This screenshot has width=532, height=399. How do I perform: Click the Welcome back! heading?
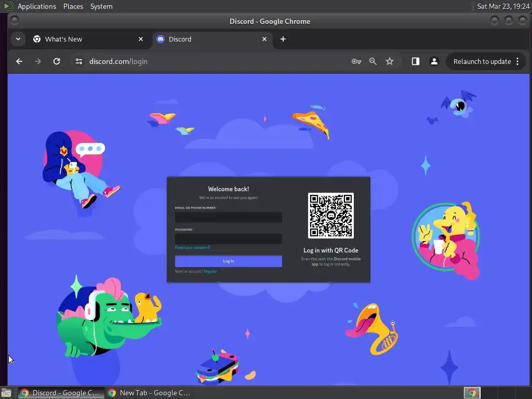[x=229, y=189]
